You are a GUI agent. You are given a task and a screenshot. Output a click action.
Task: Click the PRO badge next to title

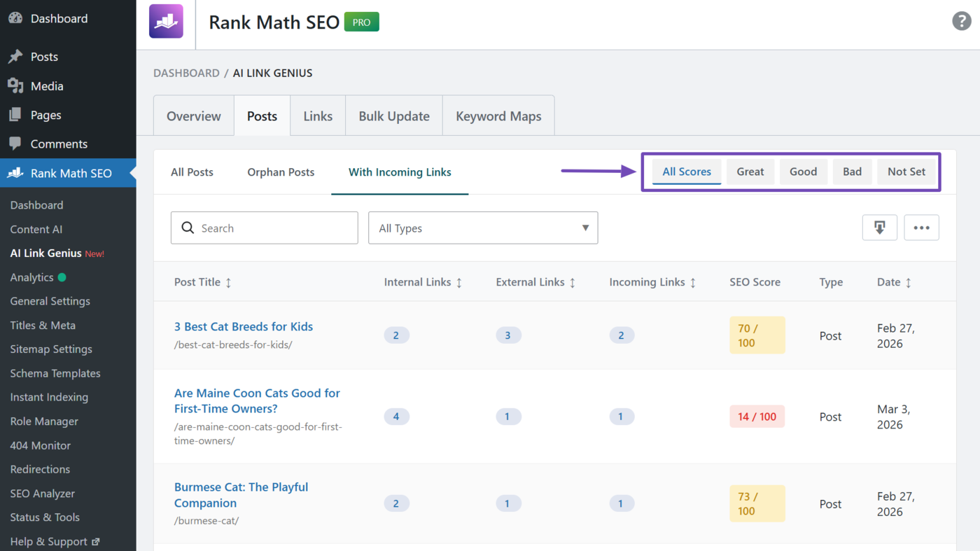point(362,22)
